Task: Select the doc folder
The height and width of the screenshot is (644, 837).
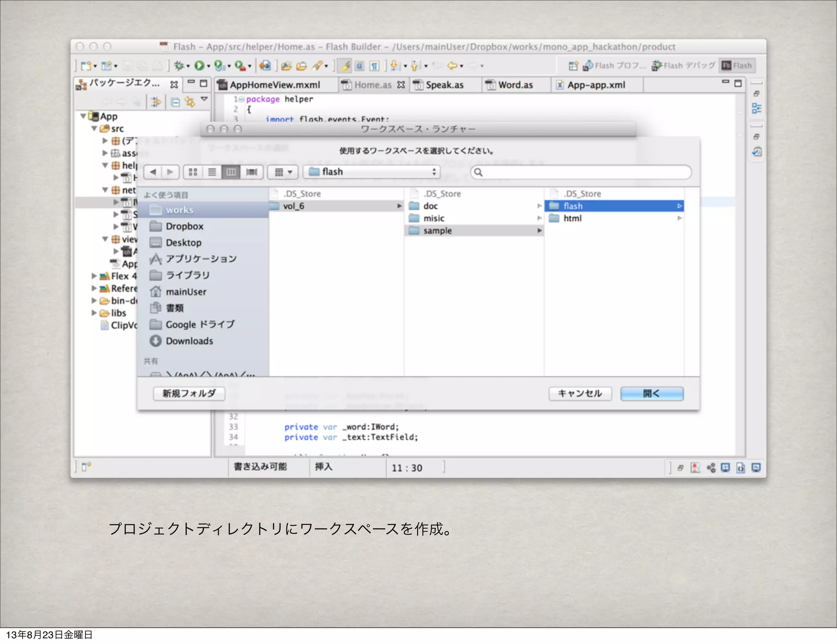Action: coord(474,206)
